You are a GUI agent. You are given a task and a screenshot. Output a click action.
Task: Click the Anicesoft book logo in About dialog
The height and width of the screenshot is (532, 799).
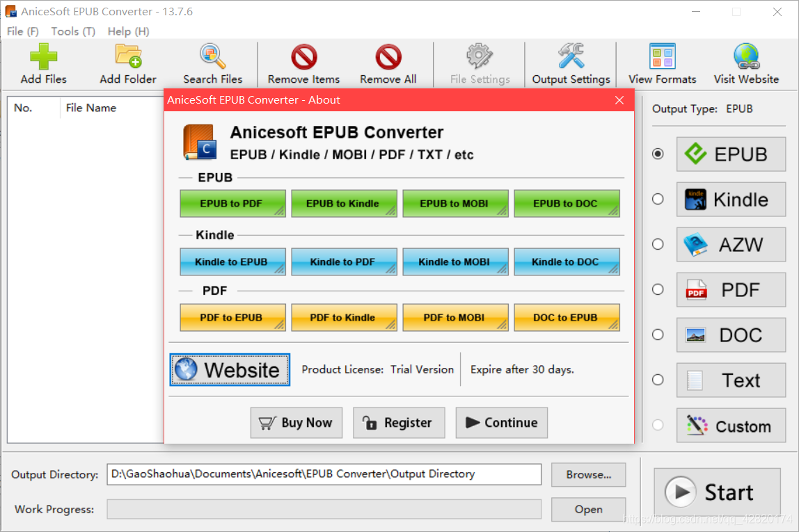pyautogui.click(x=200, y=142)
